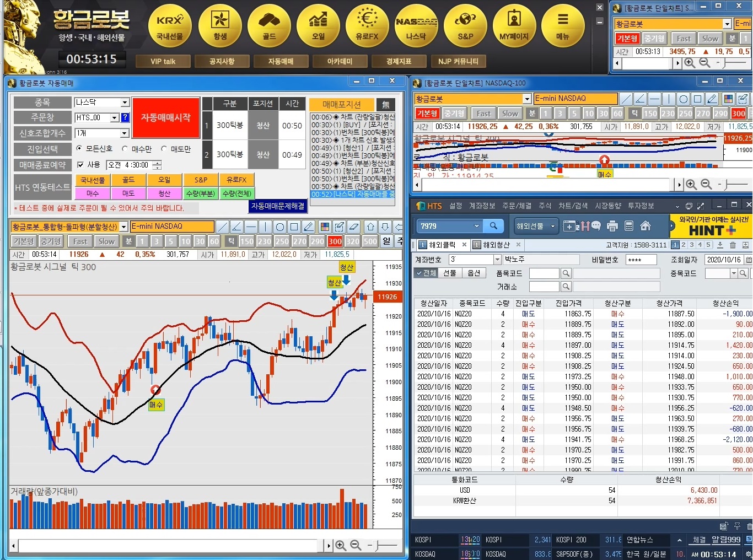Select the rectangle tool in bottom chart toolbar
The width and height of the screenshot is (753, 560).
tap(294, 227)
